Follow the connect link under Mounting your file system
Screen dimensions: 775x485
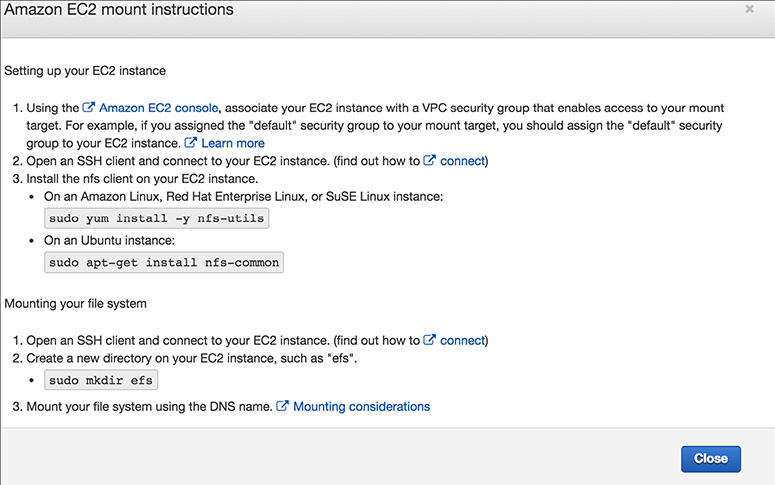pos(461,340)
